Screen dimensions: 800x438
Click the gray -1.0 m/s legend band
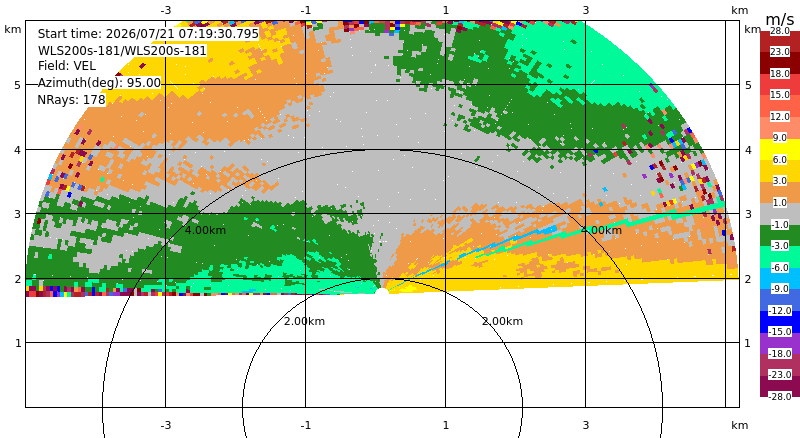[x=779, y=214]
